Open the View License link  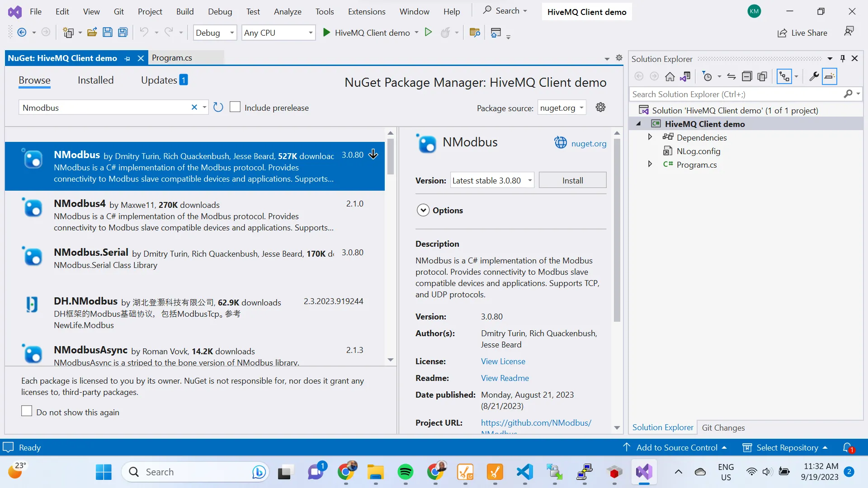[503, 361]
